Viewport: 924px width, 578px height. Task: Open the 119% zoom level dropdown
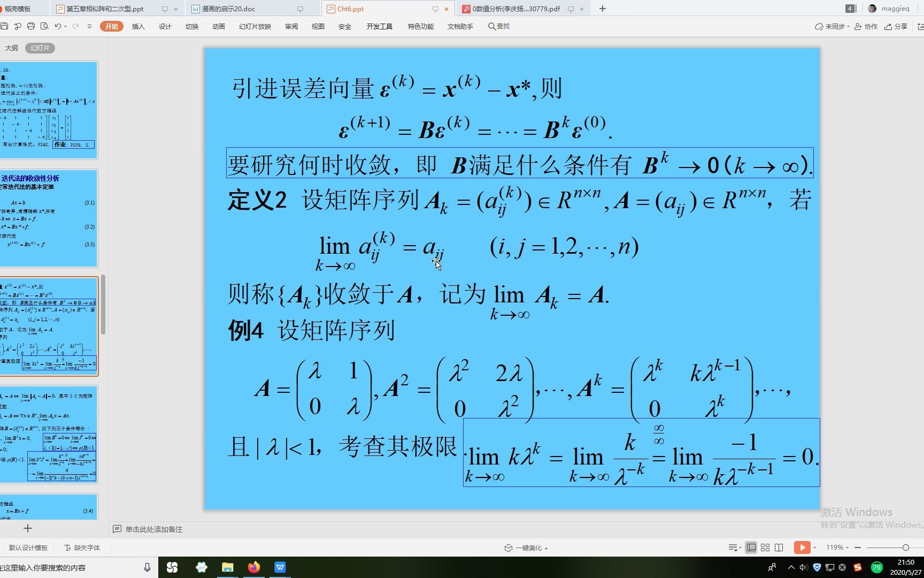pyautogui.click(x=838, y=547)
